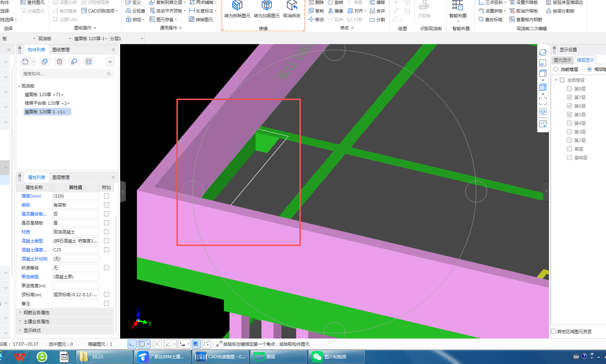Viewport: 606px width, 364px height.
Task: Select the 当前楼层 radio button
Action: click(x=556, y=69)
